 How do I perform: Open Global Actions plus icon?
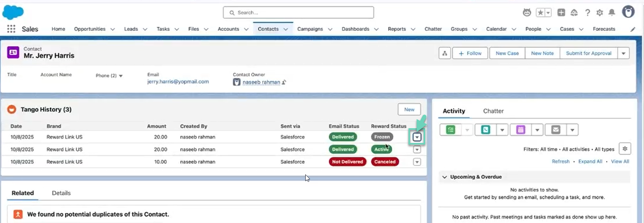pyautogui.click(x=561, y=12)
